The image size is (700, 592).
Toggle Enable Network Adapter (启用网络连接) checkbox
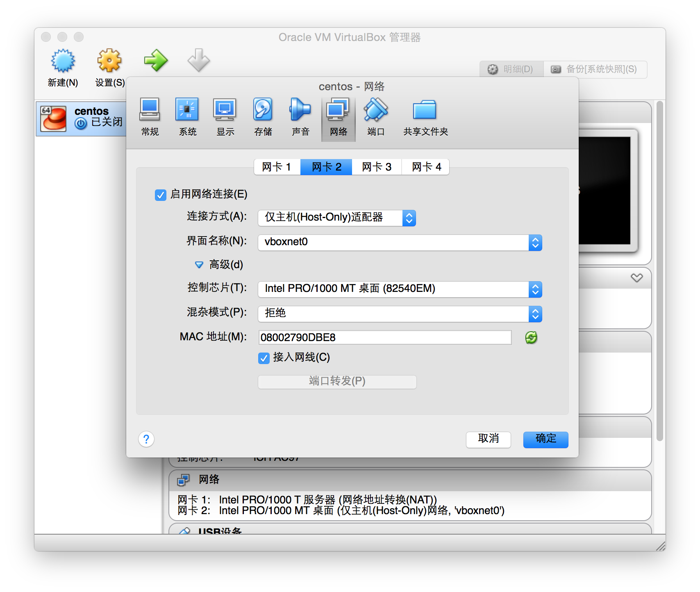(160, 195)
